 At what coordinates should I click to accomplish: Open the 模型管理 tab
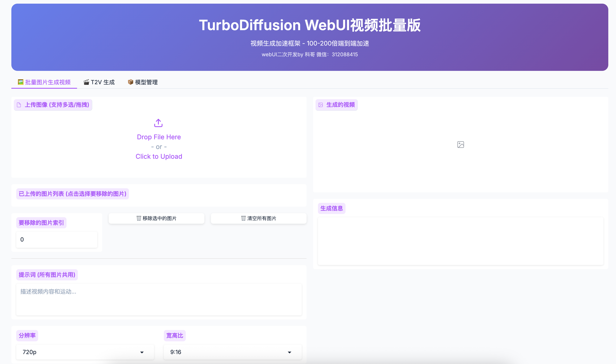(146, 82)
